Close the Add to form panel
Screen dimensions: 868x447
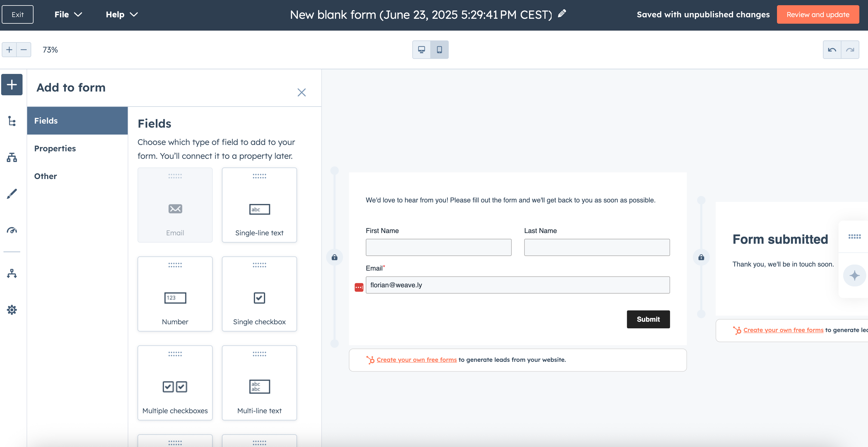tap(302, 92)
